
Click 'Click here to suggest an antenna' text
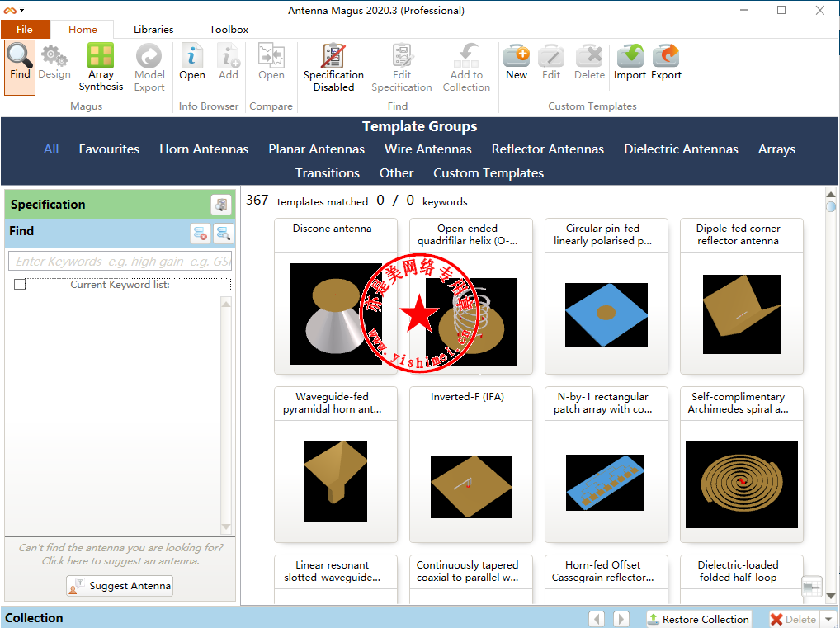tap(120, 561)
